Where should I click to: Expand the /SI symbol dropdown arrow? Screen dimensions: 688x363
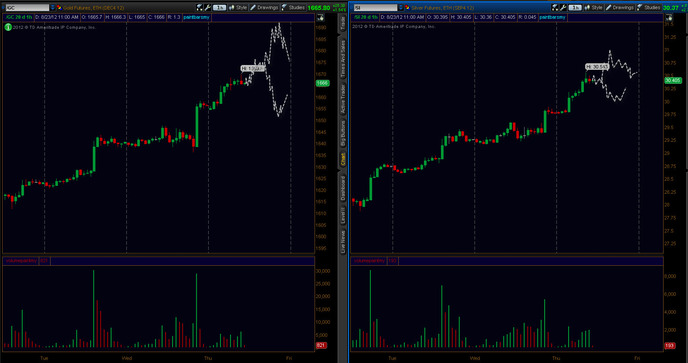pos(401,8)
